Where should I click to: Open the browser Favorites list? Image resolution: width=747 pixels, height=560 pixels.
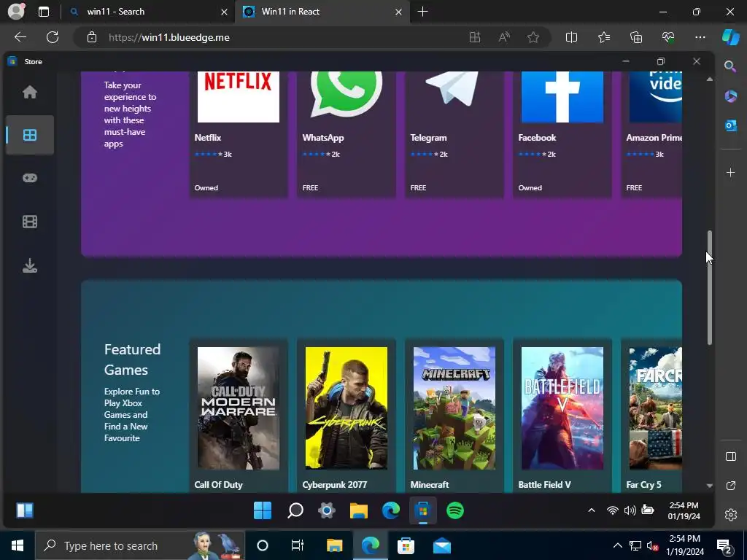[603, 37]
